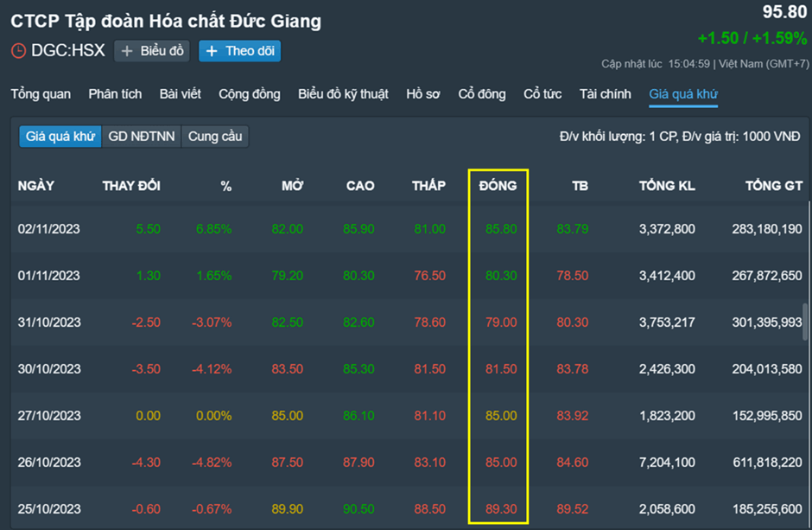Open the Bài viết tab
Viewport: 812px width, 530px height.
181,93
